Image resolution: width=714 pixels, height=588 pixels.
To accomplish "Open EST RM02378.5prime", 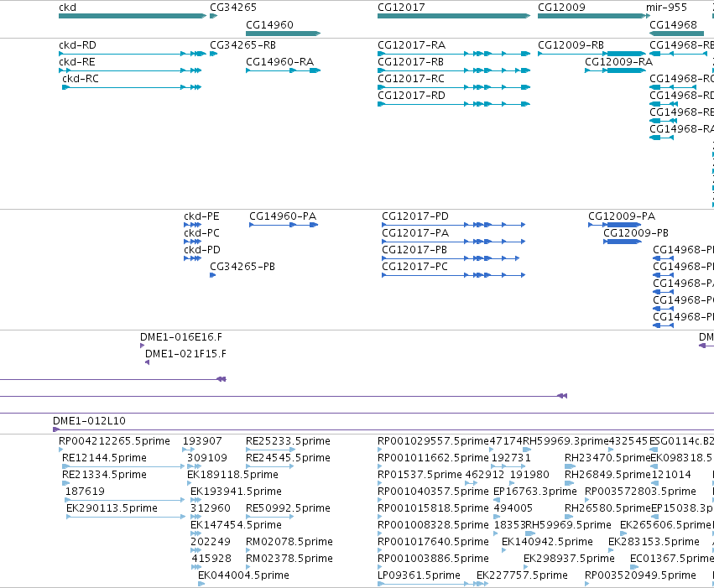I will click(x=289, y=559).
